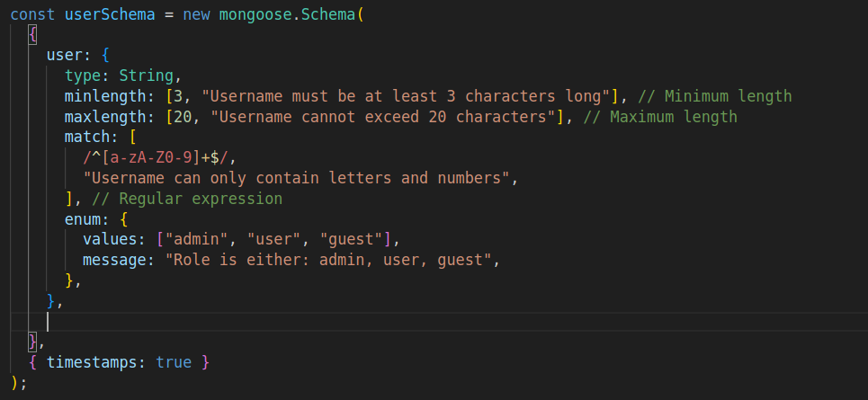Click the 'Role is either' message string

tap(328, 260)
